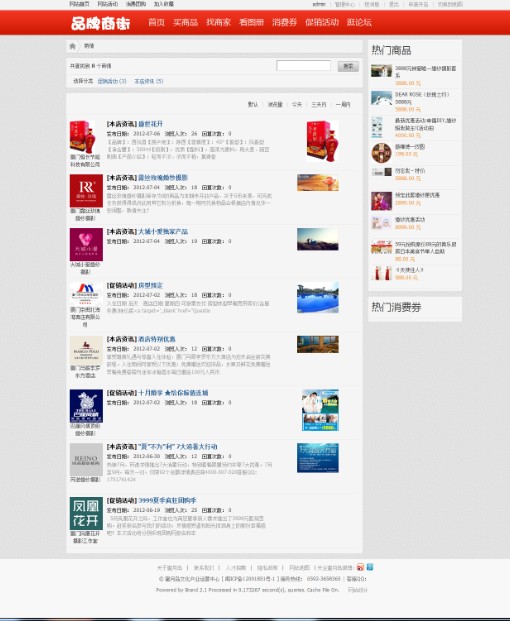This screenshot has height=621, width=510.
Task: View the orange banner image on 露丝玫瑰 row
Action: click(318, 183)
